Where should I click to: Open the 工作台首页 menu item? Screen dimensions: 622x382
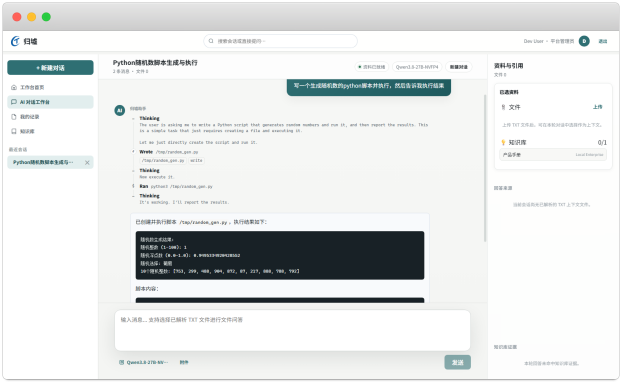coord(50,87)
